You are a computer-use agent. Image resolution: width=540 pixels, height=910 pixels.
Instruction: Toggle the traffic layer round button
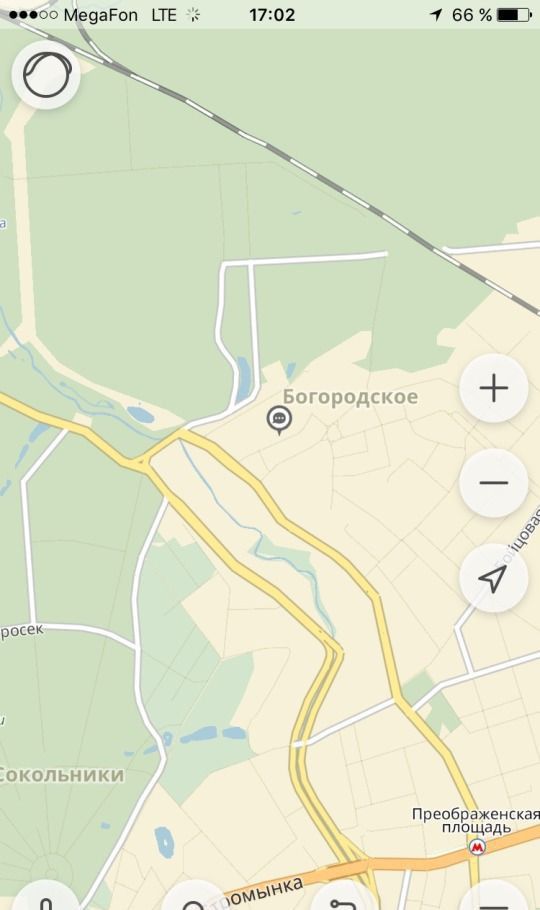pos(46,75)
